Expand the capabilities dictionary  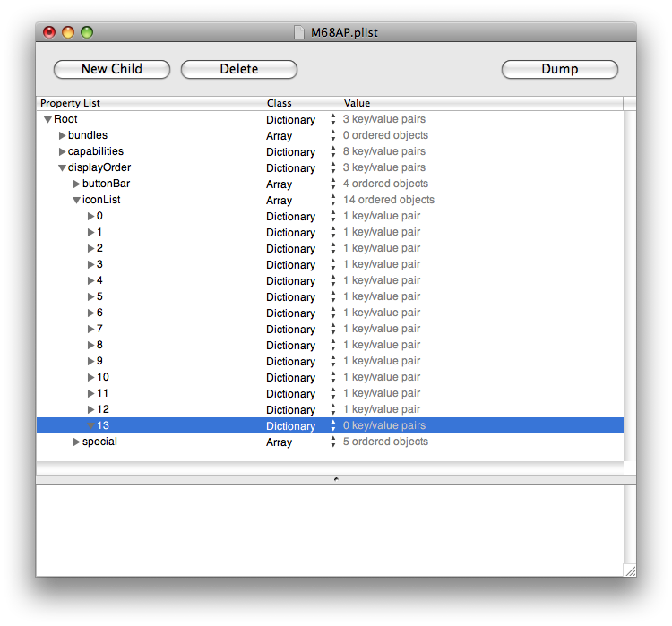[62, 151]
